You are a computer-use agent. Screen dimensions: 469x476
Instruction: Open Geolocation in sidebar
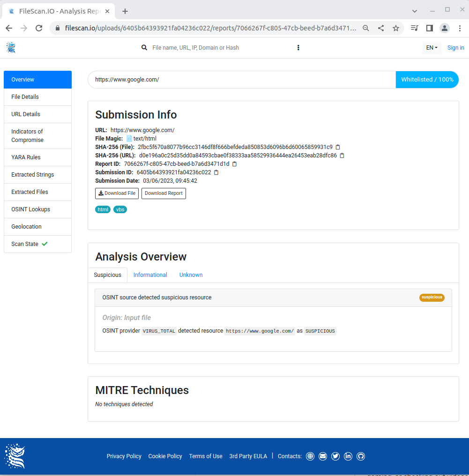[x=37, y=226]
